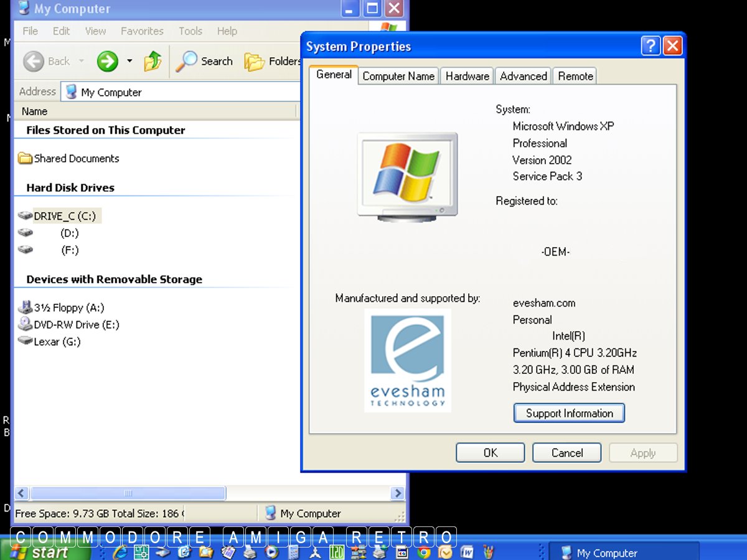Open the Shared Documents folder
Screen dimensions: 747x560
click(x=76, y=159)
